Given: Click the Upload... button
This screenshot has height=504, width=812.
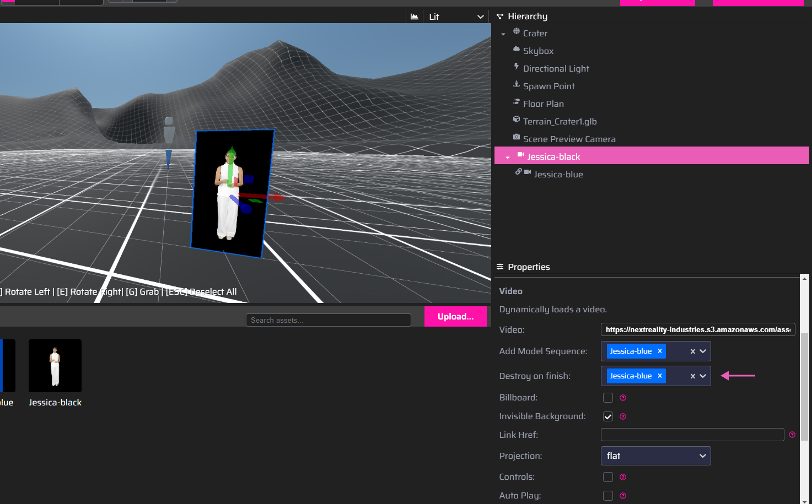Looking at the screenshot, I should click(456, 317).
